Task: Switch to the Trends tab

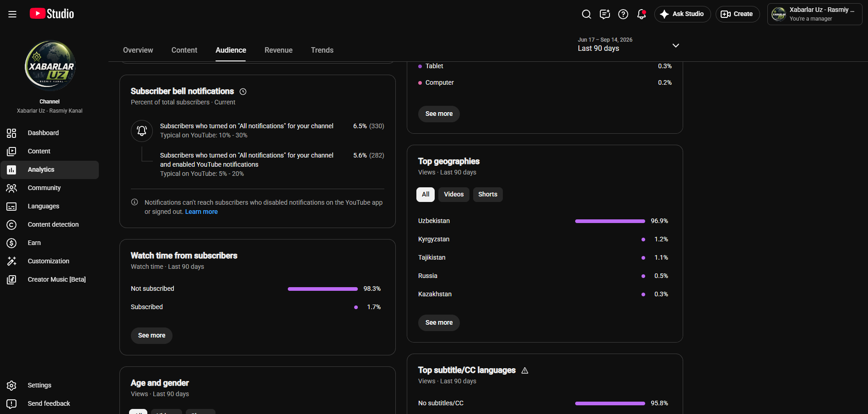Action: 322,50
